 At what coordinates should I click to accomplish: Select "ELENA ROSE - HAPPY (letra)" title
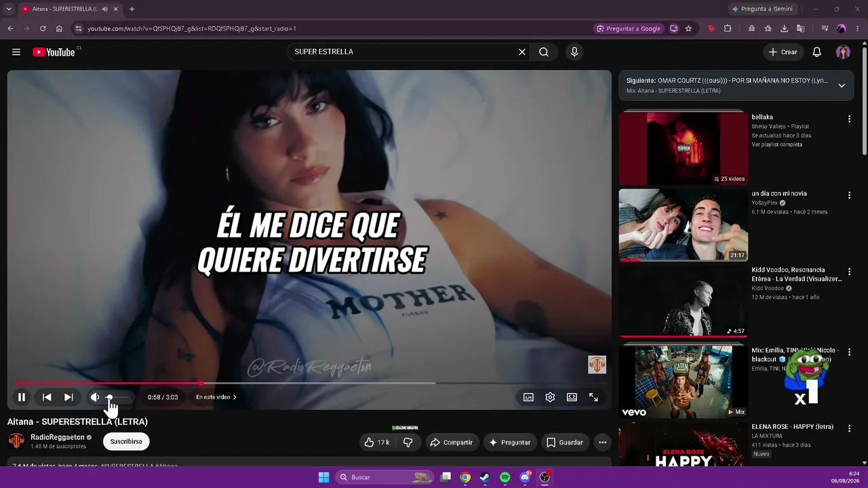coord(793,427)
